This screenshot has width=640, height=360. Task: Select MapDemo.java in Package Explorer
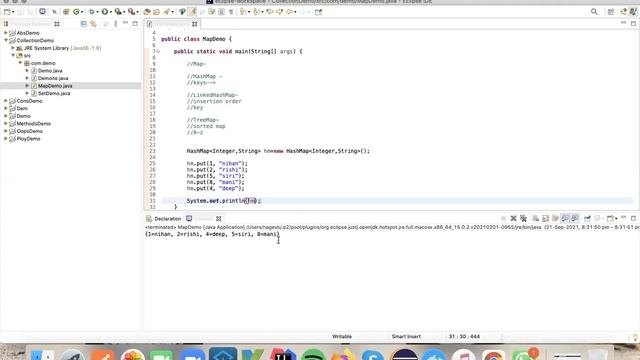tap(55, 86)
